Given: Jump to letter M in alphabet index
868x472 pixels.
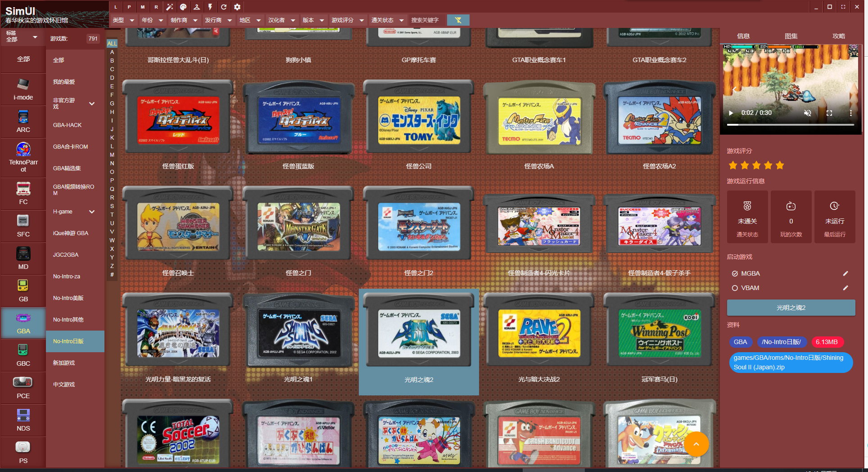Looking at the screenshot, I should pos(112,154).
